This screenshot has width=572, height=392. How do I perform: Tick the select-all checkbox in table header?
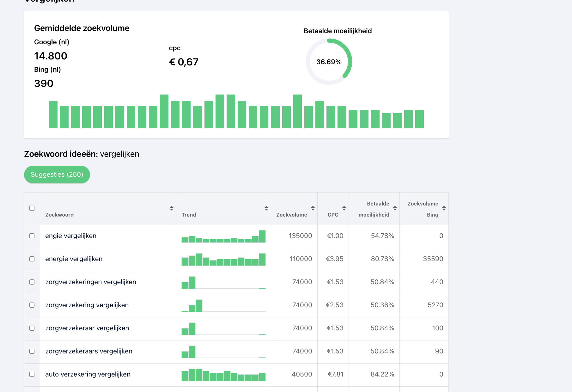(x=32, y=208)
